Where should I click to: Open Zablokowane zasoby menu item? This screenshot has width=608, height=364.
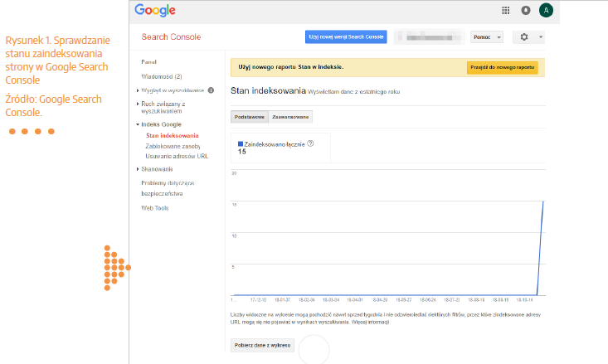tap(173, 146)
